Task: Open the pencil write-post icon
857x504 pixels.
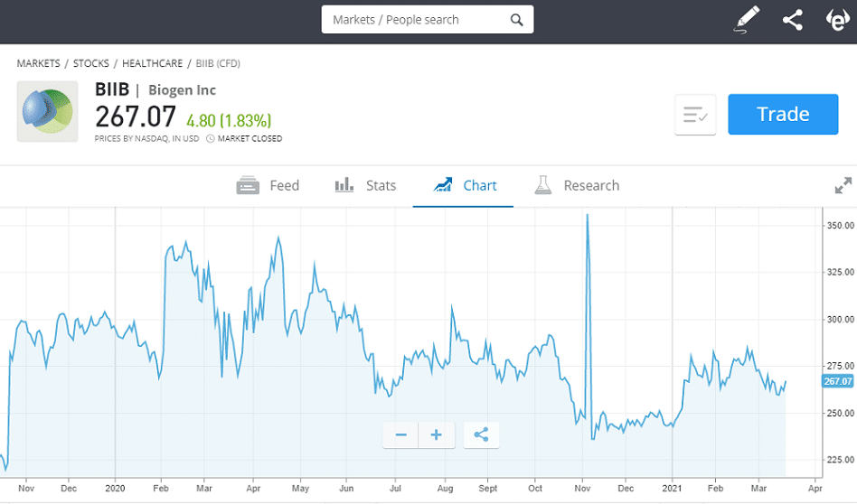Action: pos(747,20)
